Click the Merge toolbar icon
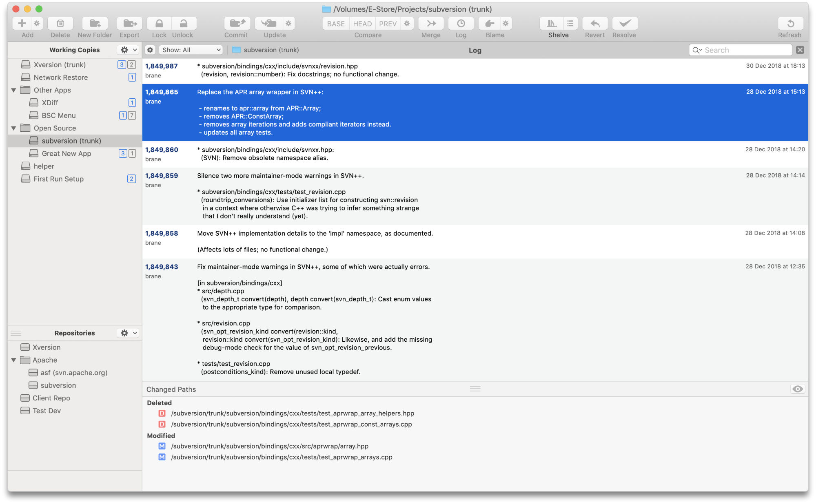The width and height of the screenshot is (816, 504). (x=431, y=23)
